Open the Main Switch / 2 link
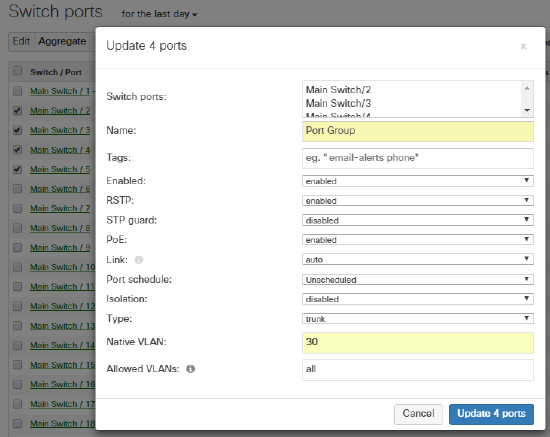This screenshot has height=437, width=550. [x=60, y=111]
